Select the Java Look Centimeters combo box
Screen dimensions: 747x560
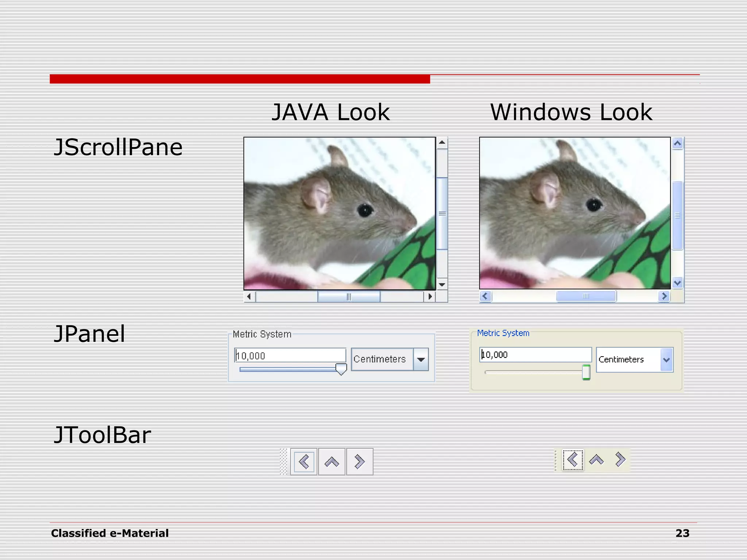click(x=390, y=359)
